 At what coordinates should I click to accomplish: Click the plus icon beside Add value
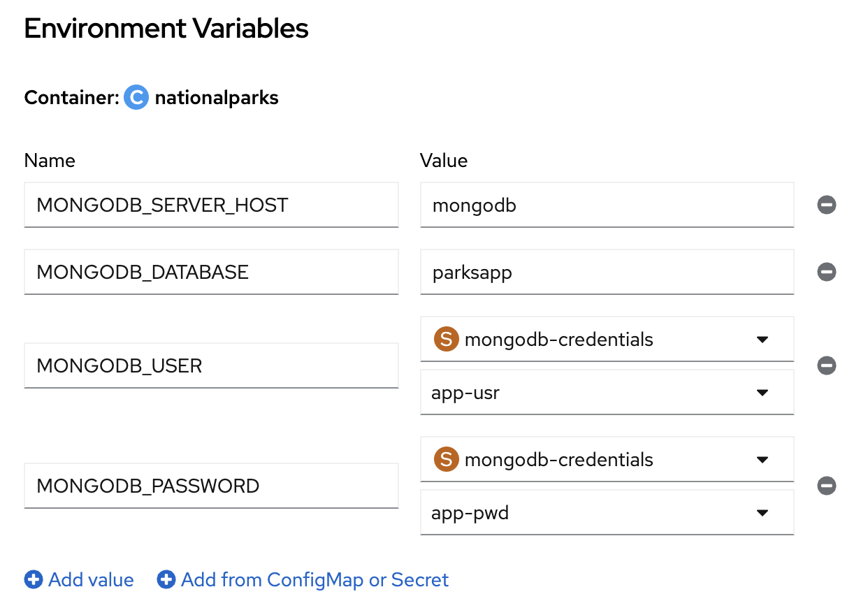pos(34,580)
